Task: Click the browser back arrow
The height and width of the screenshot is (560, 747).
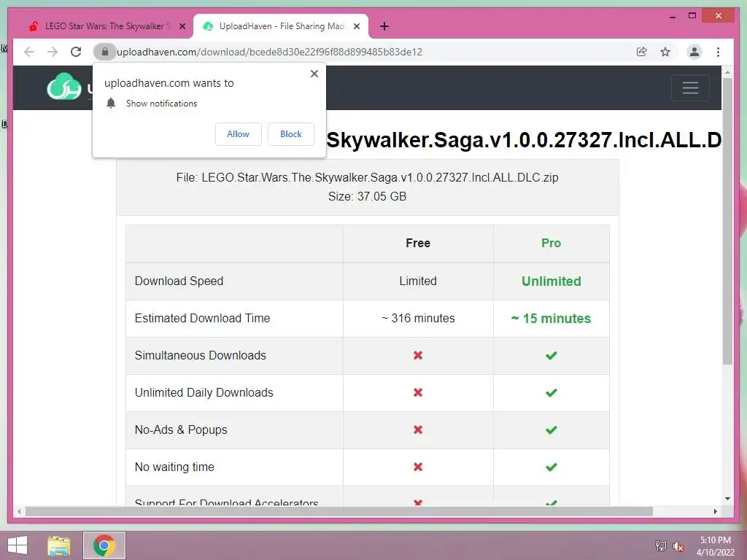Action: [x=29, y=52]
